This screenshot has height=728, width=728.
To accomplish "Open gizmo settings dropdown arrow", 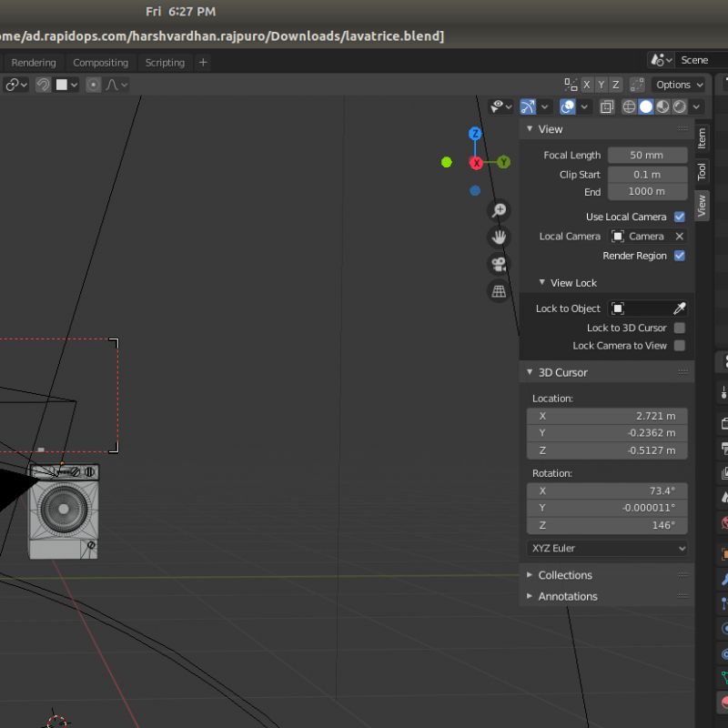I will point(544,107).
